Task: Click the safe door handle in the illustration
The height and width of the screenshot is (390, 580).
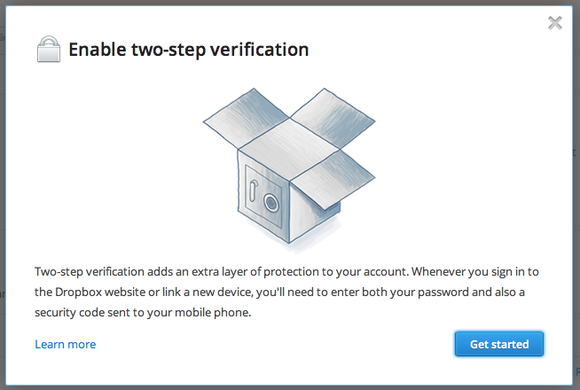Action: coord(253,191)
